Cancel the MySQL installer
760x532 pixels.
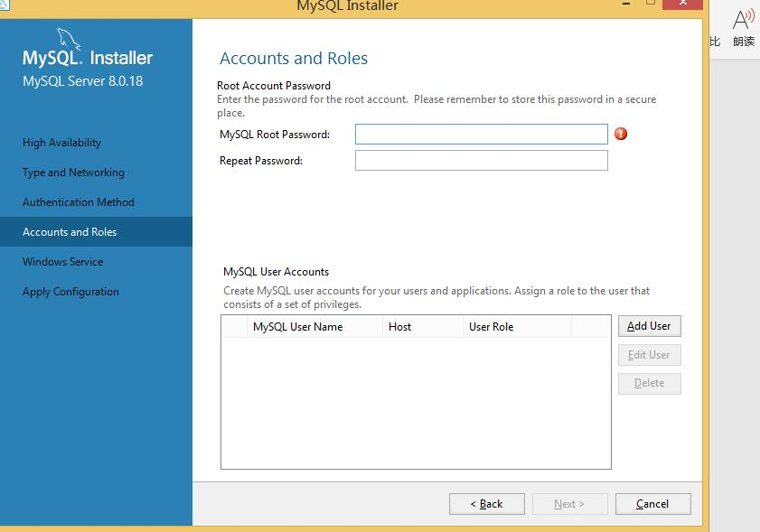pyautogui.click(x=652, y=504)
